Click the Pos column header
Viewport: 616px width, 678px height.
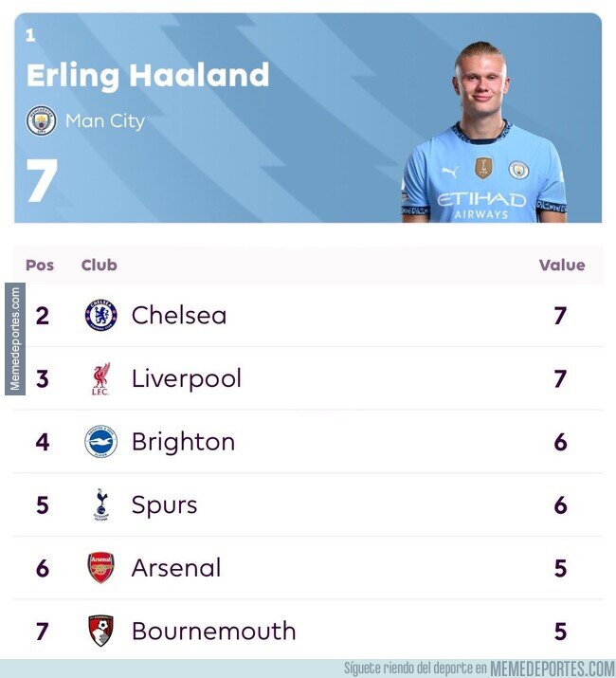(40, 266)
